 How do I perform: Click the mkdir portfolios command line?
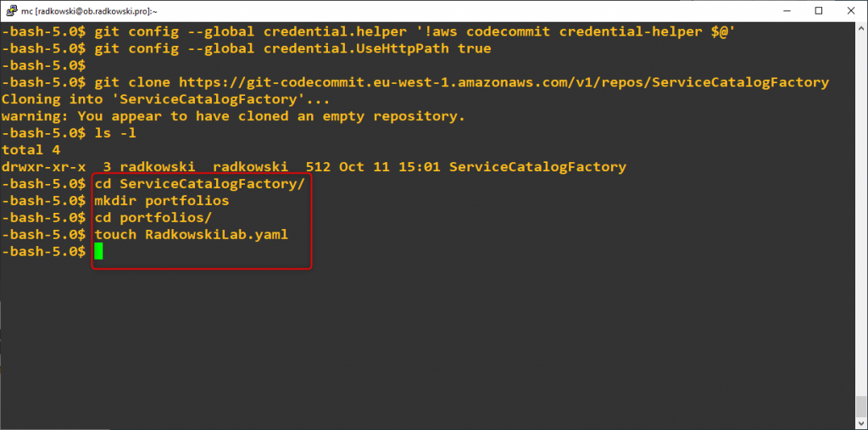[x=162, y=201]
